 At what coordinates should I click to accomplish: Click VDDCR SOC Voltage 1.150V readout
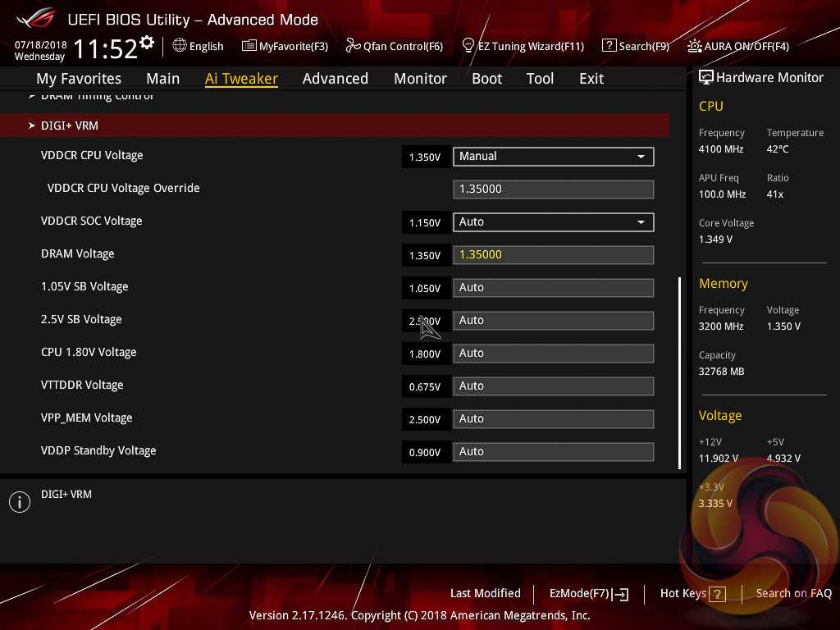point(426,222)
